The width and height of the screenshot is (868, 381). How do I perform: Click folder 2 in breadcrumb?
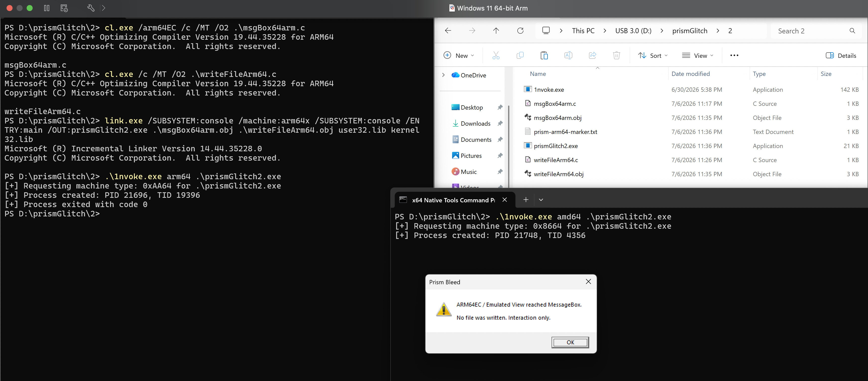(730, 31)
